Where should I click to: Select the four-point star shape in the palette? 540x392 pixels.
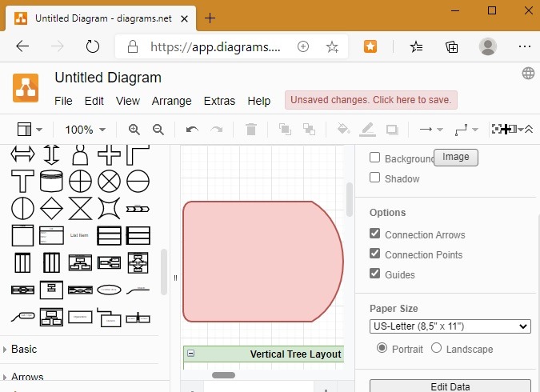pyautogui.click(x=109, y=209)
